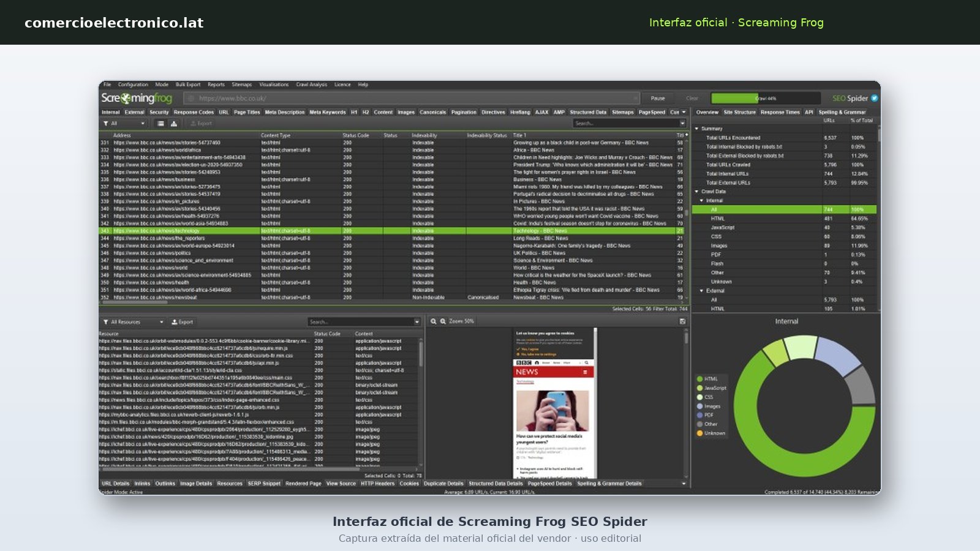Open the All filter dropdown in main toolbar

[124, 124]
